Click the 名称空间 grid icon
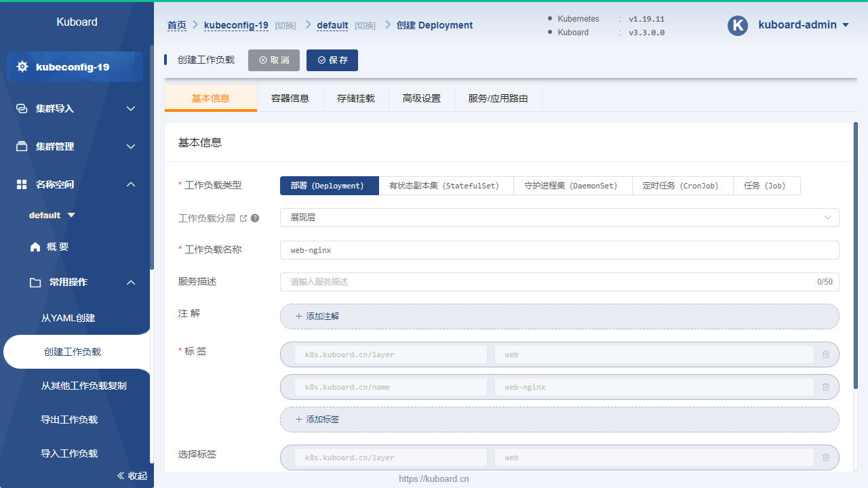Viewport: 868px width, 488px height. (22, 184)
